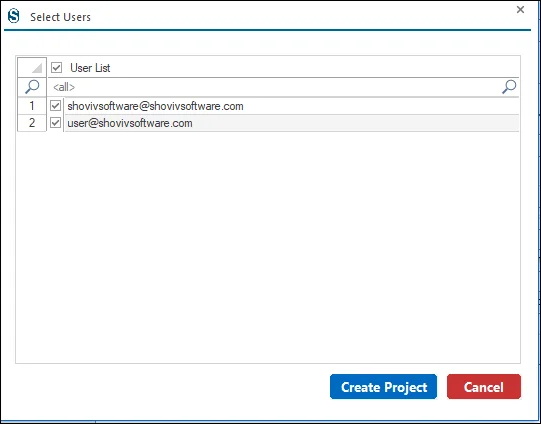The height and width of the screenshot is (424, 541).
Task: Click the Create Project button
Action: click(383, 387)
